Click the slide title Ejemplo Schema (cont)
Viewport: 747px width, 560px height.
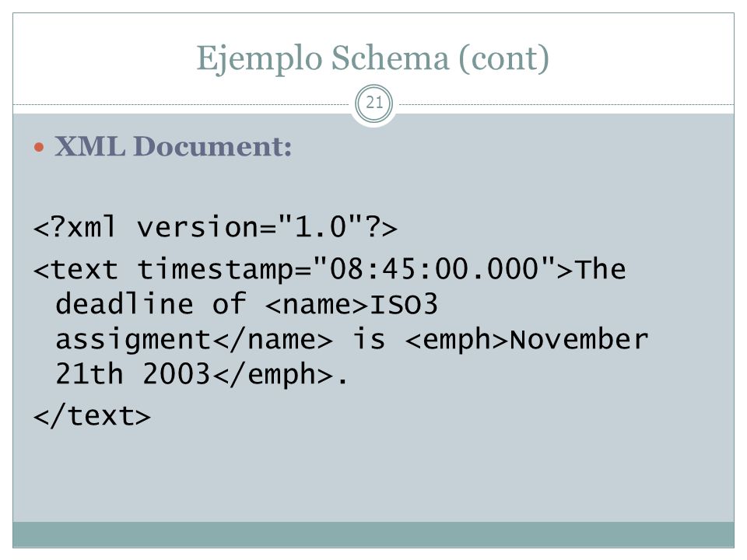[x=373, y=58]
